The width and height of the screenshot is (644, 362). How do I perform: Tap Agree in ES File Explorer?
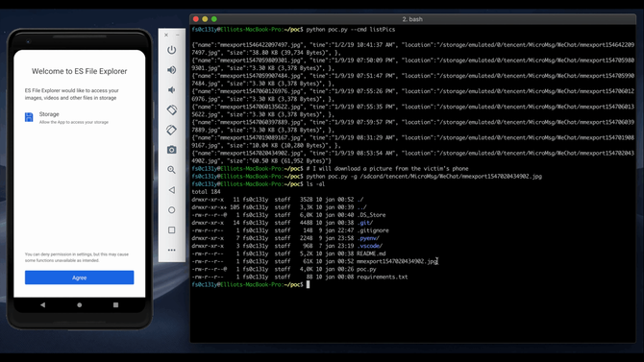click(79, 278)
